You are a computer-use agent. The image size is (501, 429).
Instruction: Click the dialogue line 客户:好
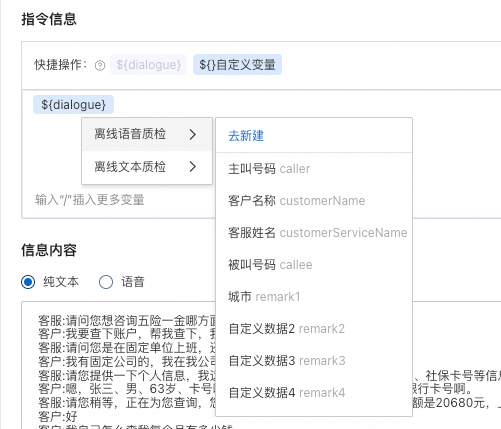pos(58,417)
